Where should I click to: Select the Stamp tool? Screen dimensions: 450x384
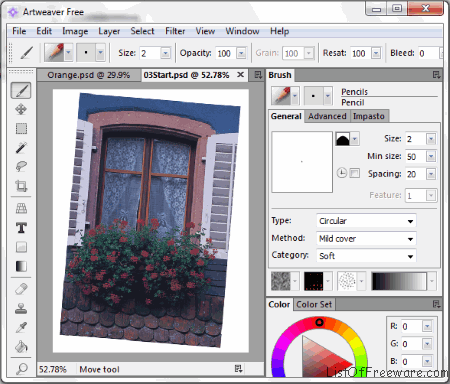point(21,308)
